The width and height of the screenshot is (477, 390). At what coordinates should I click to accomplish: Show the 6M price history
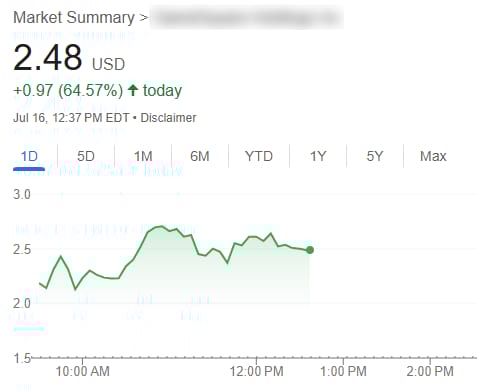(200, 156)
